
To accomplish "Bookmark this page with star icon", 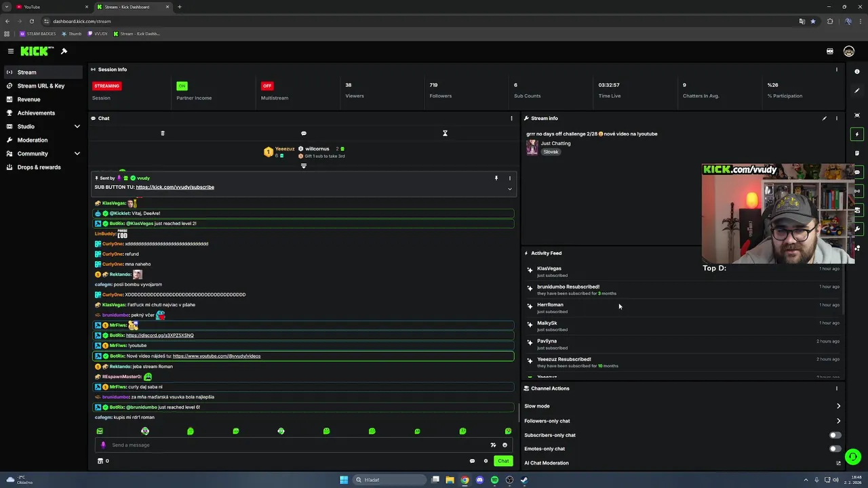I will [813, 21].
